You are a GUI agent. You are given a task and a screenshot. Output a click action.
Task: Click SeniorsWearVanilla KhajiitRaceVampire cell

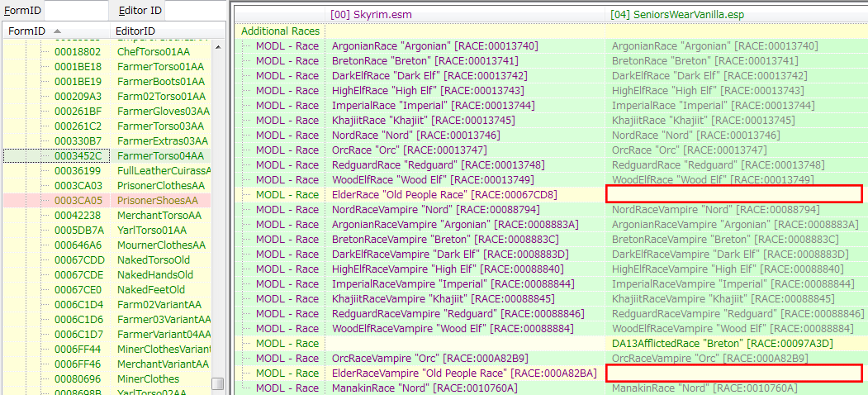click(x=723, y=300)
